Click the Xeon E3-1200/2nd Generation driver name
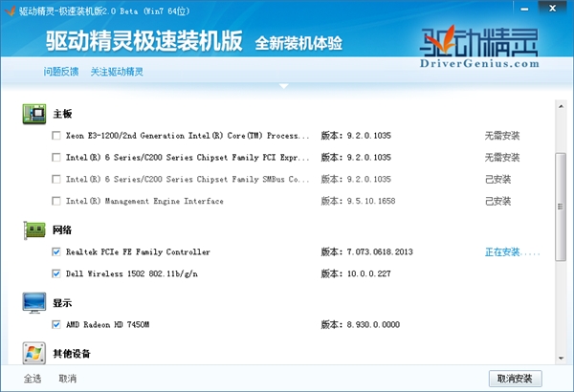The height and width of the screenshot is (392, 574). pos(188,136)
